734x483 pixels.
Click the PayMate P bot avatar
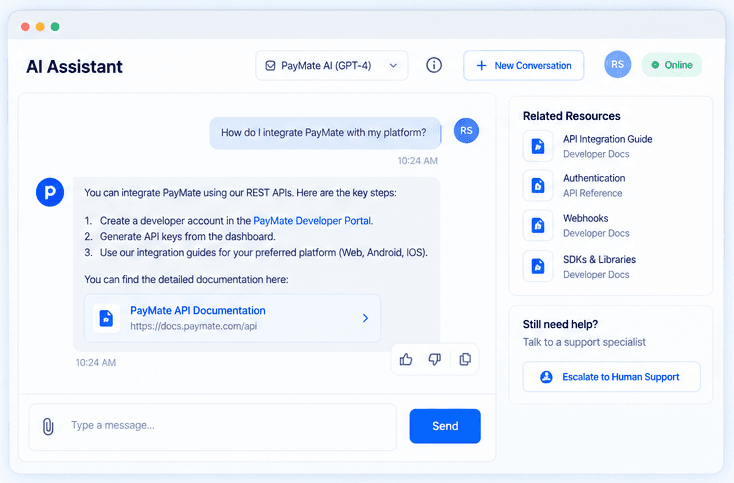click(x=50, y=192)
